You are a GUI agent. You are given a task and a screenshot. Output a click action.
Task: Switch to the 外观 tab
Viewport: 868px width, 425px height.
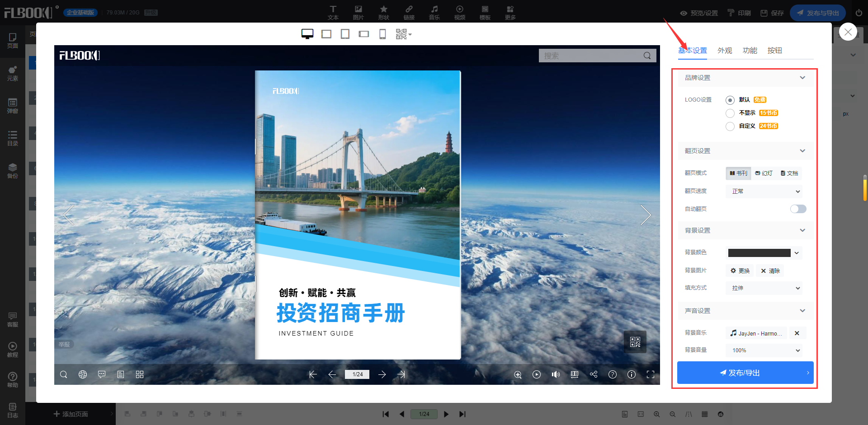point(724,51)
